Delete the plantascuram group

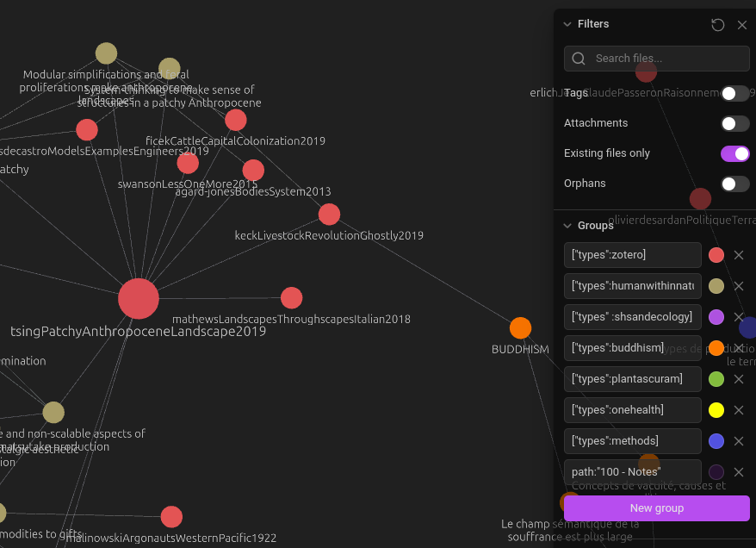pos(739,379)
